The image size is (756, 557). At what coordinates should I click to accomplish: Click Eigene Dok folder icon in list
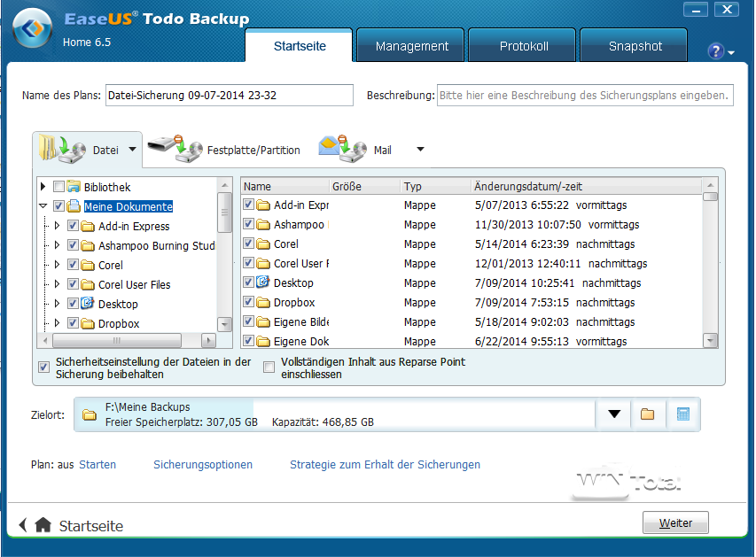point(263,341)
